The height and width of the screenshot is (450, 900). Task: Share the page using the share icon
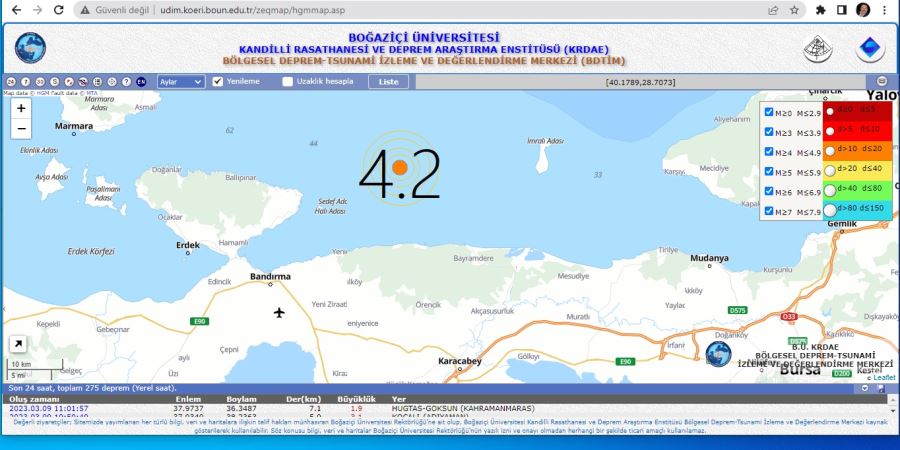click(773, 10)
